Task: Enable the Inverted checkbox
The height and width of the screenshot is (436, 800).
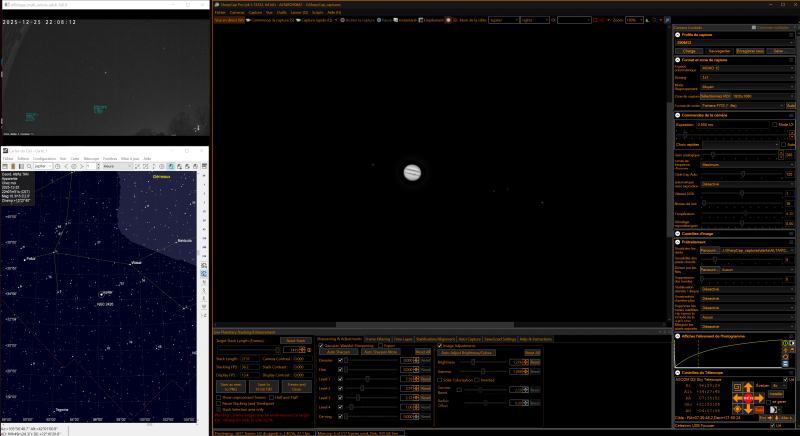Action: tap(477, 380)
